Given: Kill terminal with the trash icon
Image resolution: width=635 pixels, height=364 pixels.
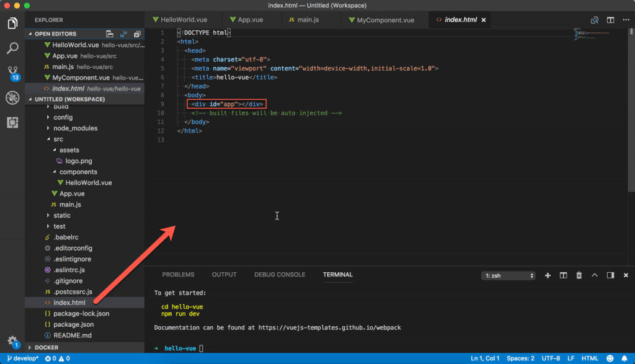Looking at the screenshot, I should 579,275.
